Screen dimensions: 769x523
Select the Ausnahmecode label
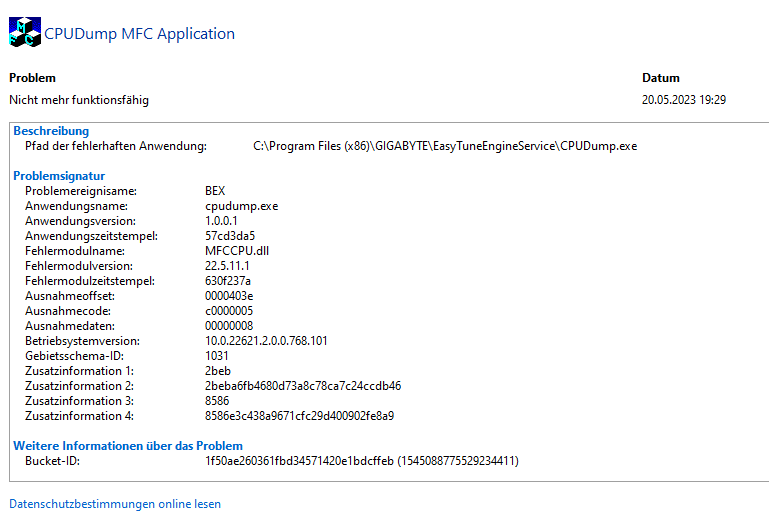point(68,311)
